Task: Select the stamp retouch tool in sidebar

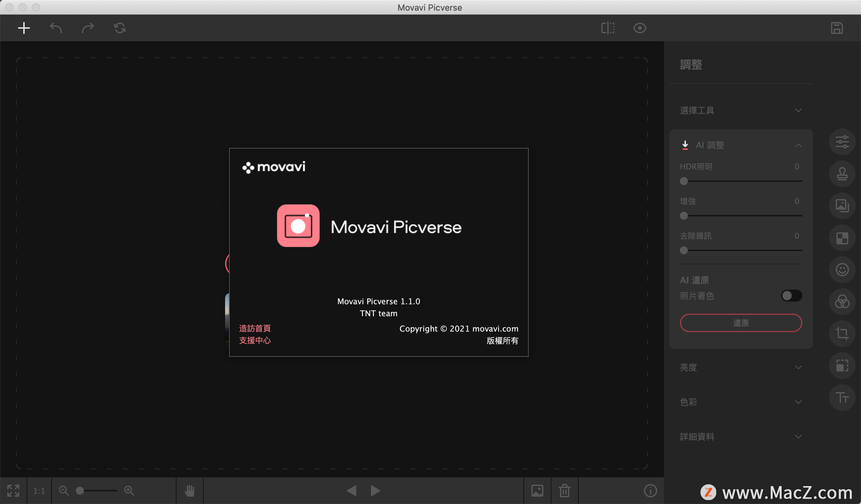Action: point(842,174)
